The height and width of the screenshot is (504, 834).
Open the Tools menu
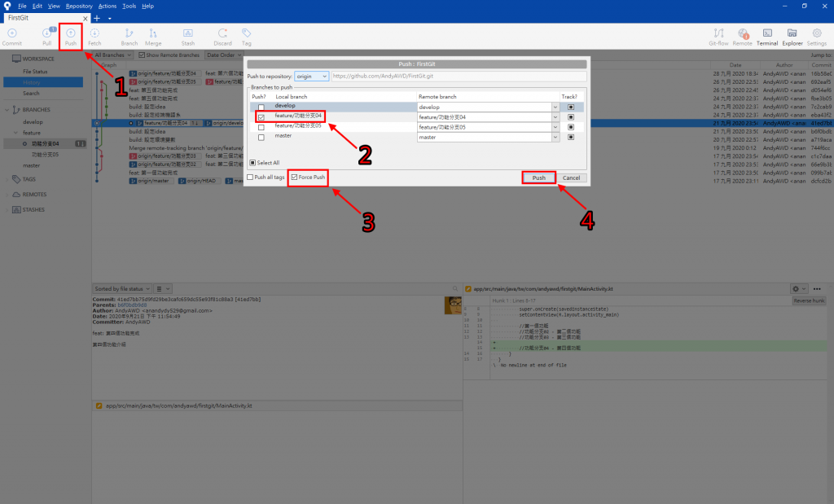pyautogui.click(x=129, y=6)
